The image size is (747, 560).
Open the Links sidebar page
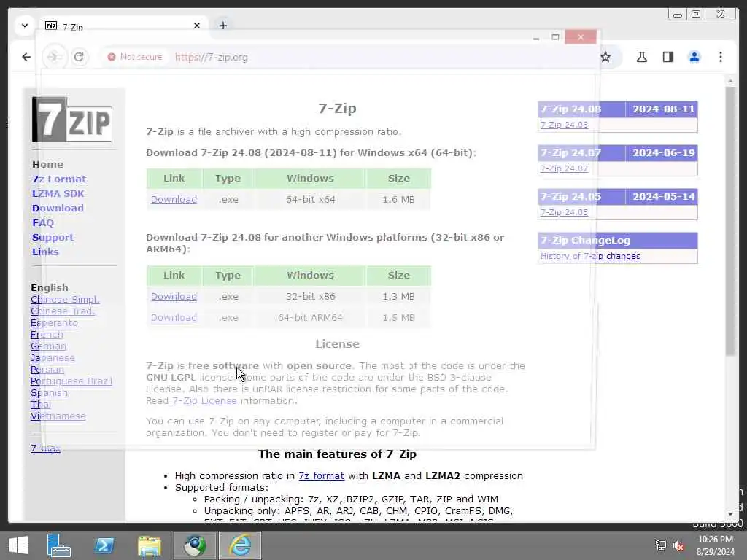click(45, 252)
